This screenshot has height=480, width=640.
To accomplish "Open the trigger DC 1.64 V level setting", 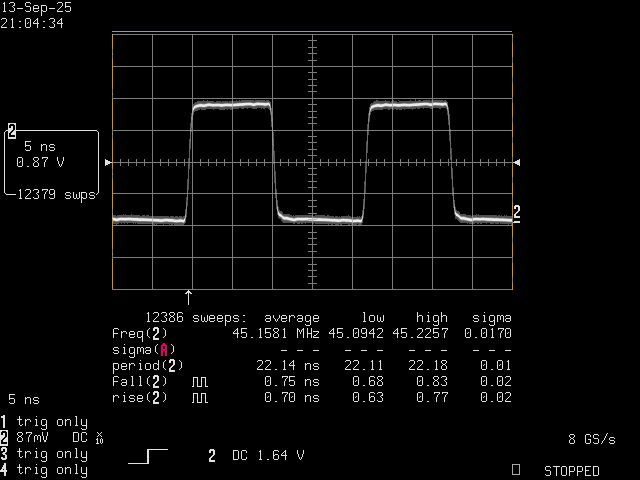I will pos(256,456).
